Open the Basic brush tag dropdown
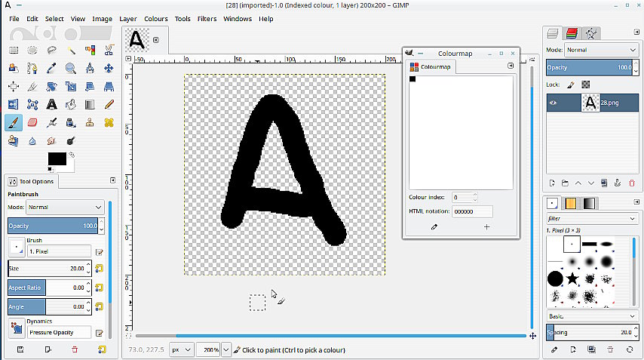The height and width of the screenshot is (360, 644). pyautogui.click(x=592, y=316)
